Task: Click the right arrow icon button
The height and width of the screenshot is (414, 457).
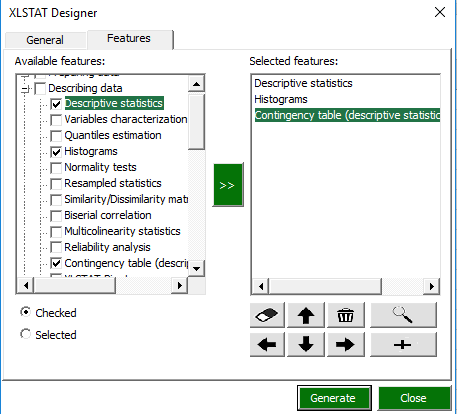Action: (x=346, y=344)
